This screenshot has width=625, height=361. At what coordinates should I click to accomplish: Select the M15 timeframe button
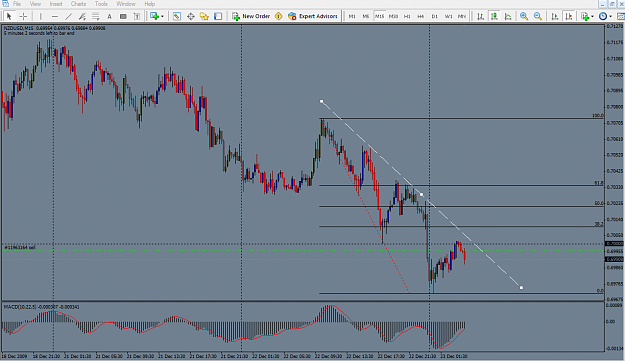click(379, 16)
